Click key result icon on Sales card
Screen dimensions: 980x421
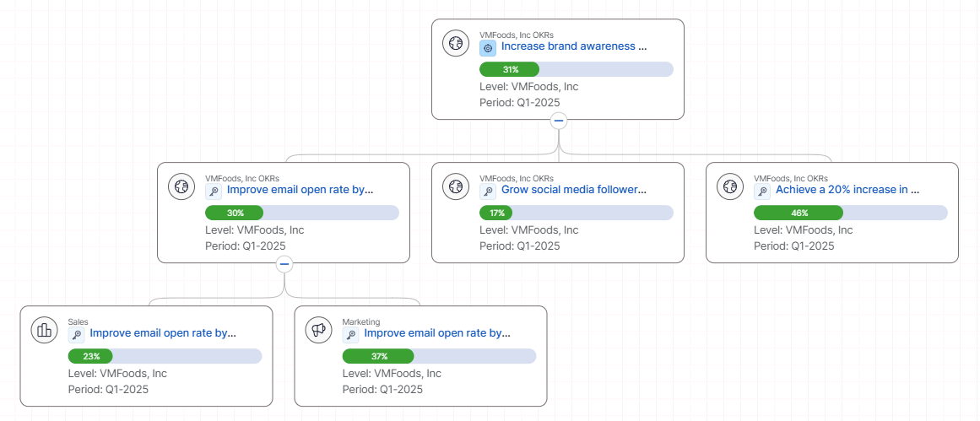77,335
